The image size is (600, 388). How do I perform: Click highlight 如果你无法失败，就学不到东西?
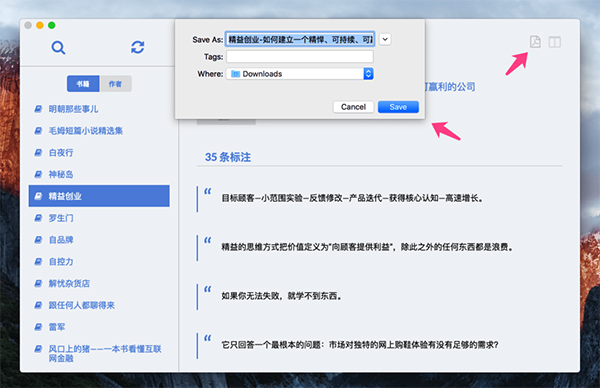(281, 296)
